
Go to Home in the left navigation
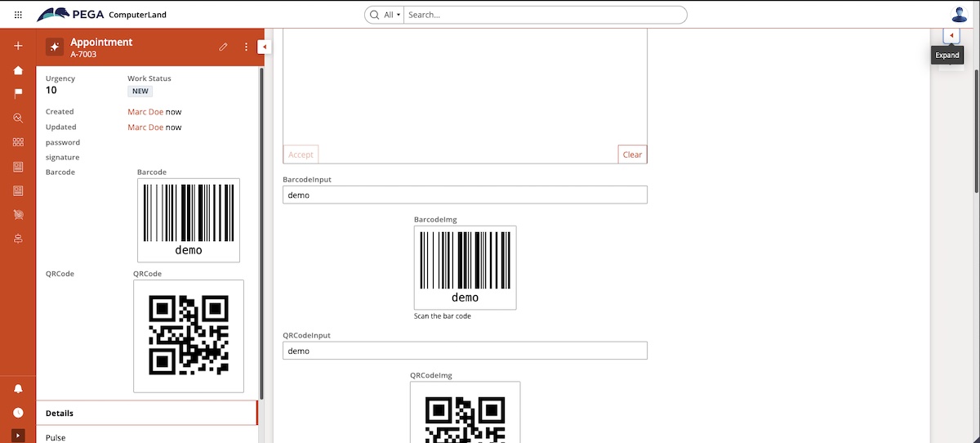[x=18, y=70]
